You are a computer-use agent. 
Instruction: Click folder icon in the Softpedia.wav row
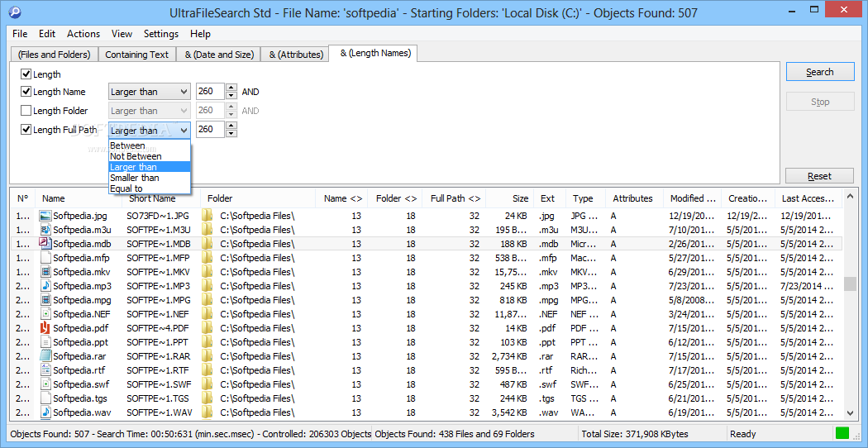[x=207, y=412]
